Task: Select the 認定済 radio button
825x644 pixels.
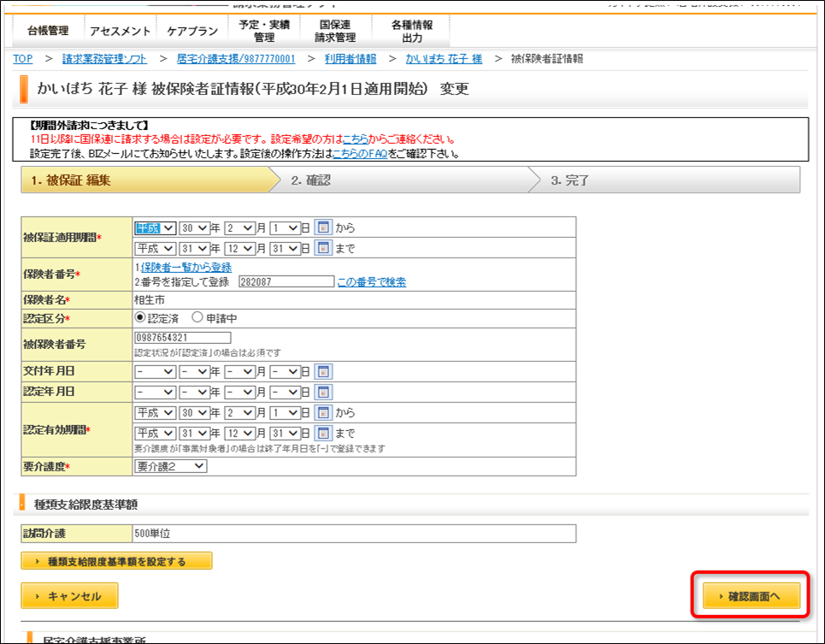Action: tap(140, 317)
